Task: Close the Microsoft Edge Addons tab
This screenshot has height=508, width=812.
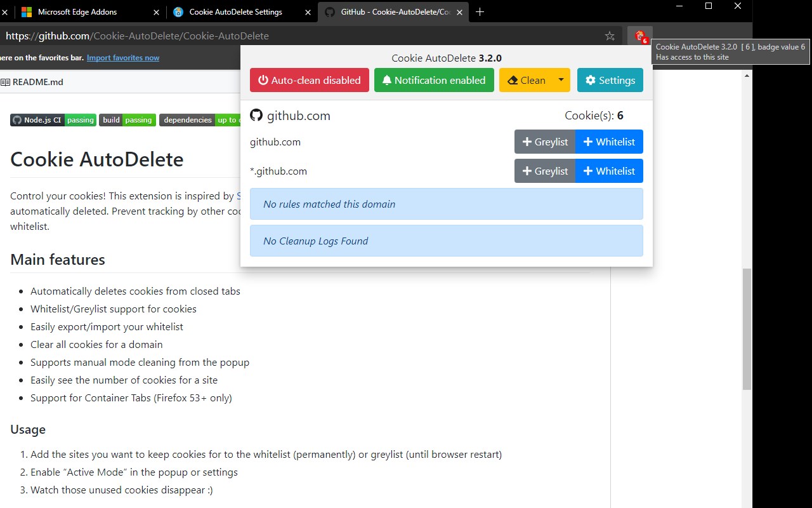Action: click(157, 12)
